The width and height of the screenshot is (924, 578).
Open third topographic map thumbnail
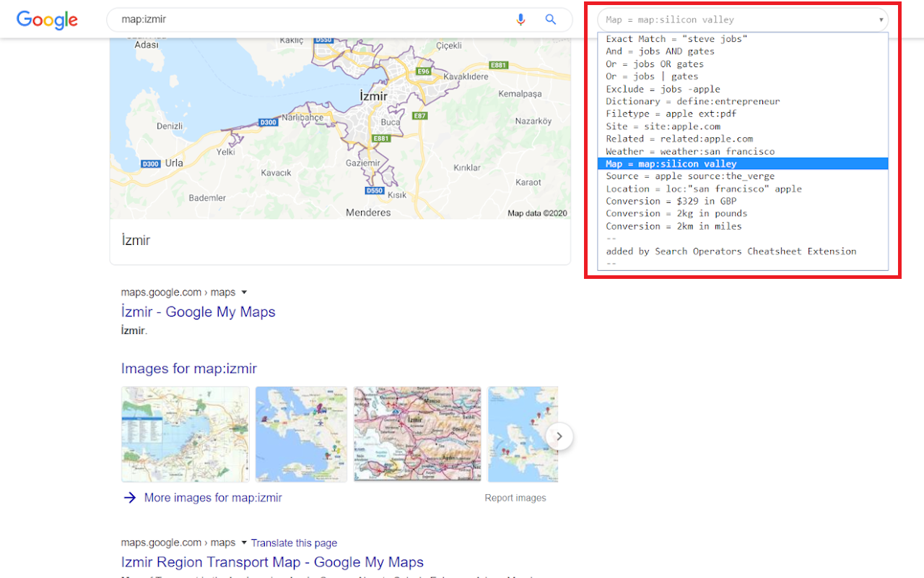(417, 434)
